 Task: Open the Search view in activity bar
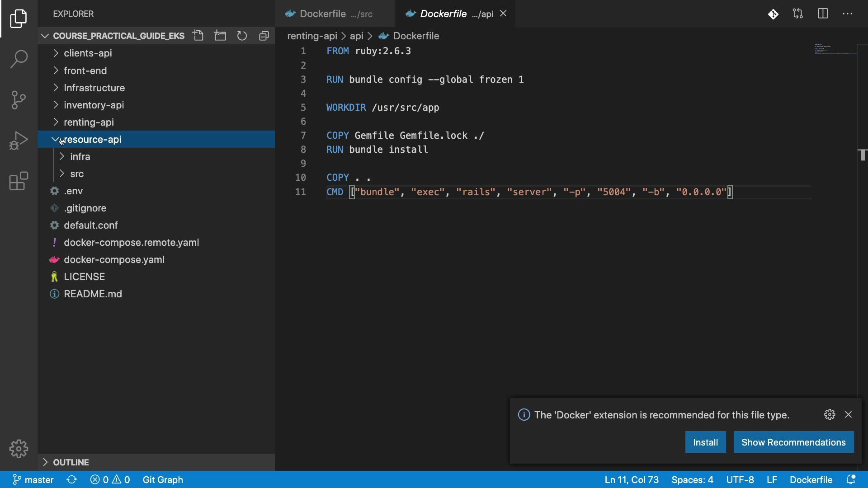(19, 59)
